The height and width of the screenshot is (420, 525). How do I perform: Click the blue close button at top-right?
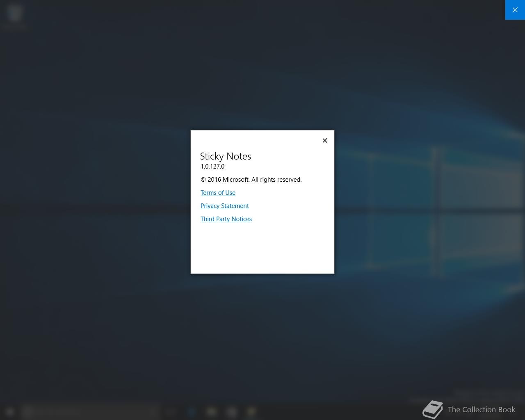515,10
